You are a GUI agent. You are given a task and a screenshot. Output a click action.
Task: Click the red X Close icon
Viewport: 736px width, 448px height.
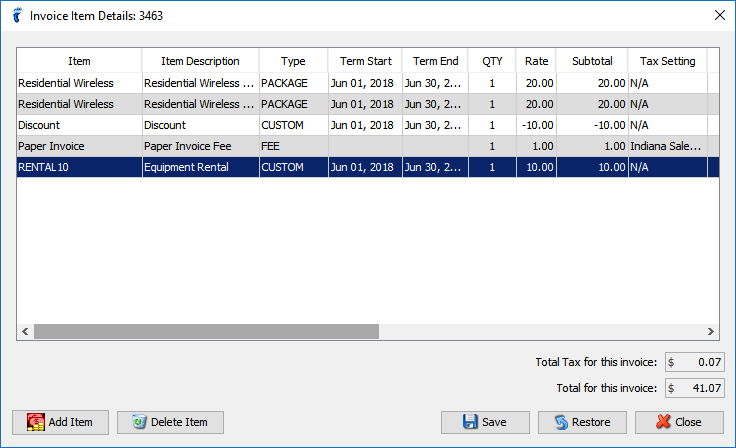(x=663, y=422)
